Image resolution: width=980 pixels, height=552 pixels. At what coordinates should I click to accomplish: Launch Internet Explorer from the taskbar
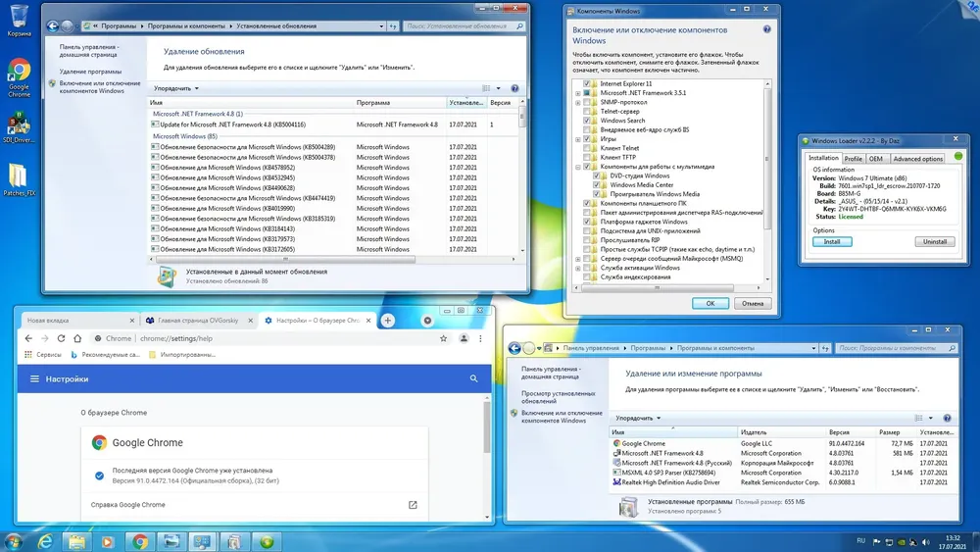coord(45,541)
